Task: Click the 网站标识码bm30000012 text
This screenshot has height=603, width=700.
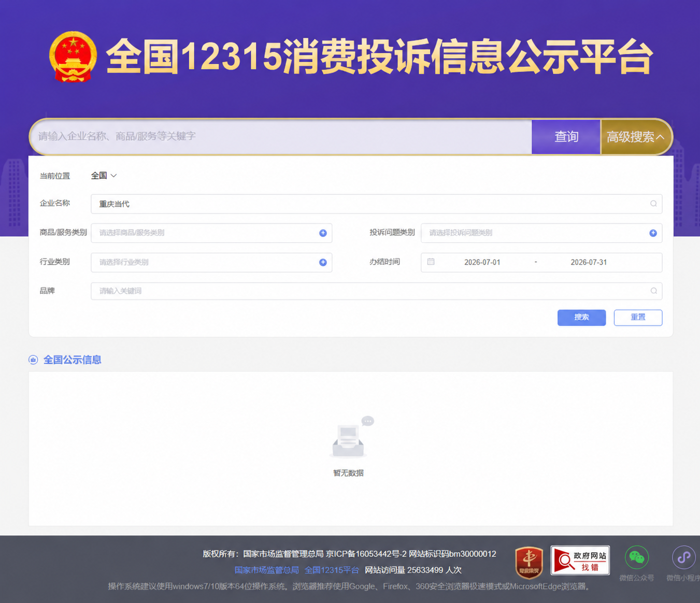Action: tap(453, 554)
